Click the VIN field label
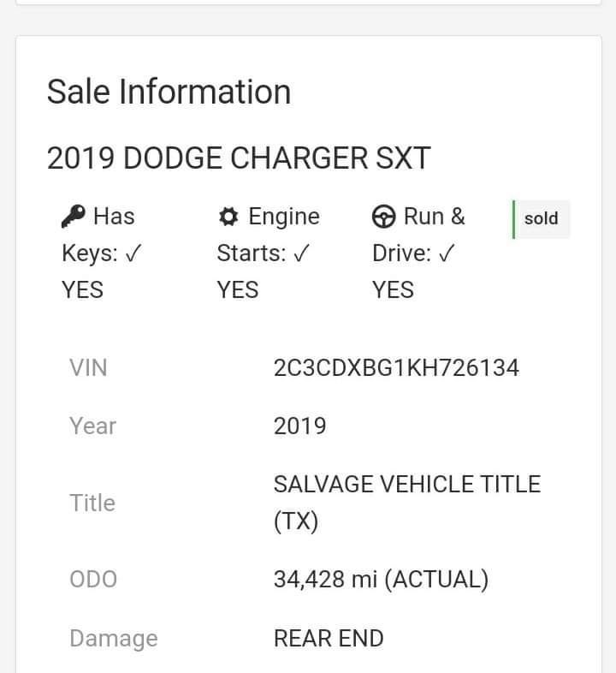The height and width of the screenshot is (673, 616). pos(88,368)
